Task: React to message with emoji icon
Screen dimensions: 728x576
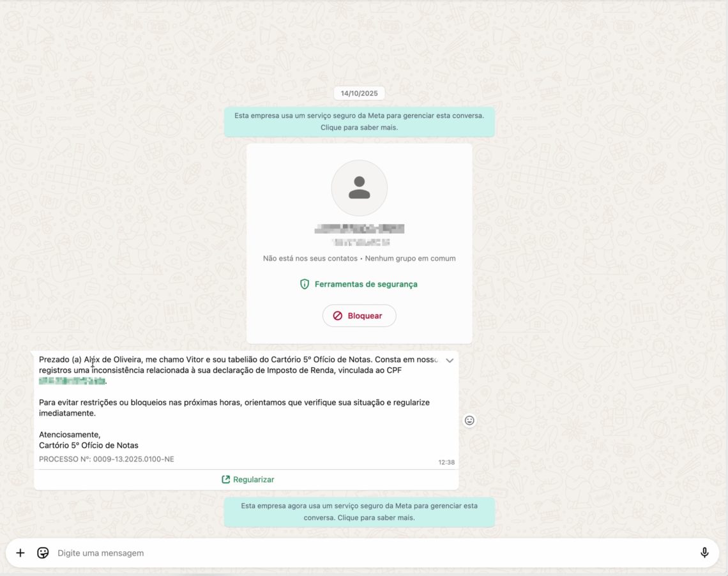Action: click(x=469, y=420)
